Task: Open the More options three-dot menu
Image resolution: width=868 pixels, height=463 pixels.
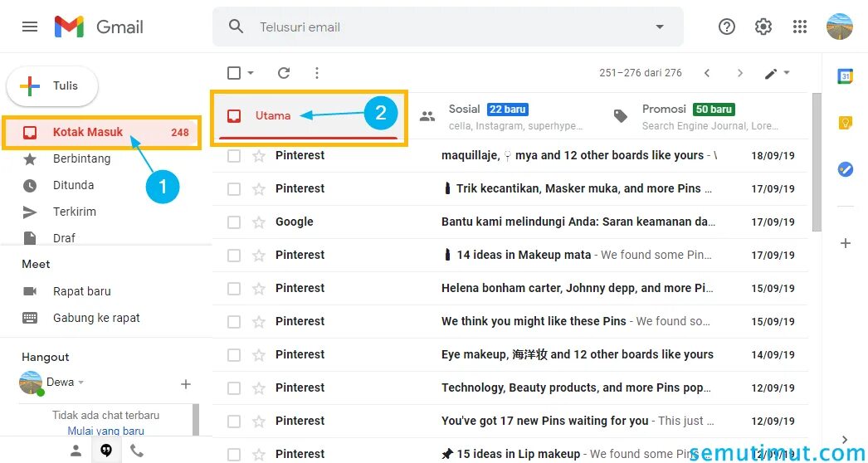Action: click(317, 72)
